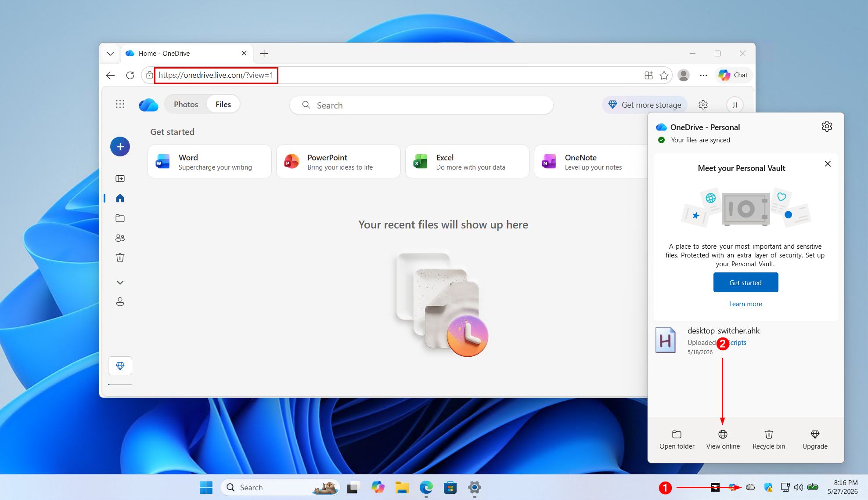The width and height of the screenshot is (868, 500).
Task: View site information lock icon
Action: [x=149, y=75]
